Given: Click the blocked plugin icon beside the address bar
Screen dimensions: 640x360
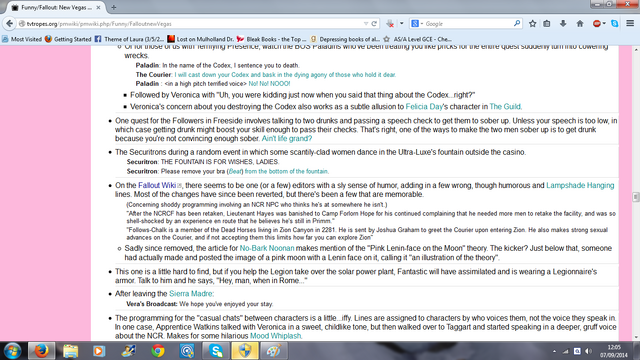Looking at the screenshot, I should click(x=390, y=24).
